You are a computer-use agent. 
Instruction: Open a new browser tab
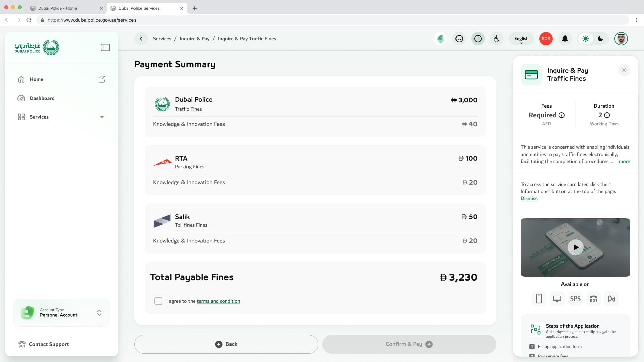click(195, 8)
